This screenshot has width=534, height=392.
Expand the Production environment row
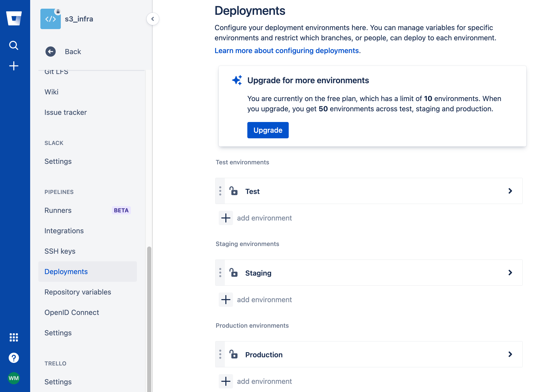tap(510, 354)
